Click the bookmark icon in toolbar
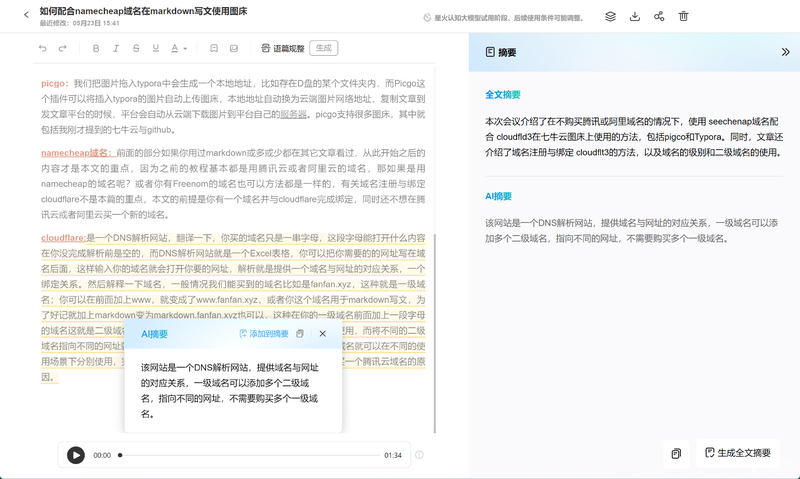The height and width of the screenshot is (479, 800). pyautogui.click(x=214, y=48)
